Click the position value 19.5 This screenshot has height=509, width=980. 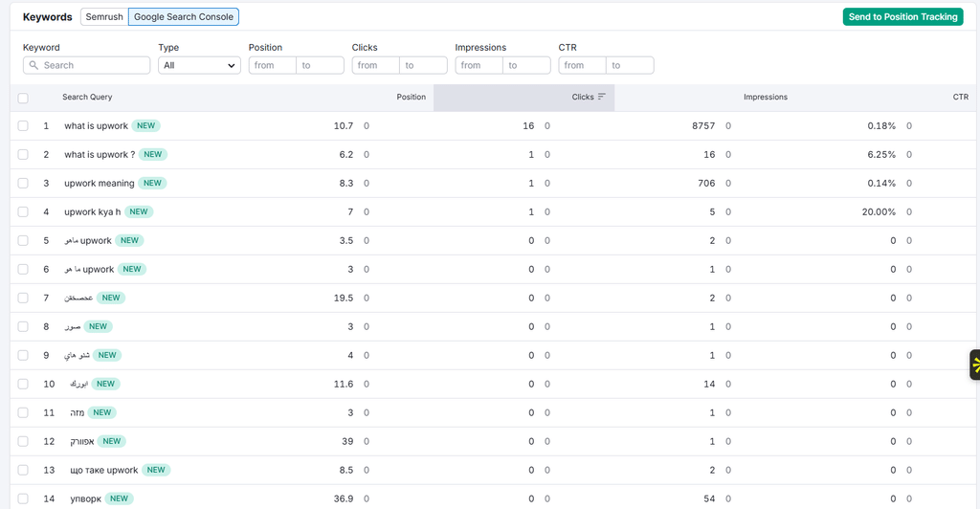point(344,298)
